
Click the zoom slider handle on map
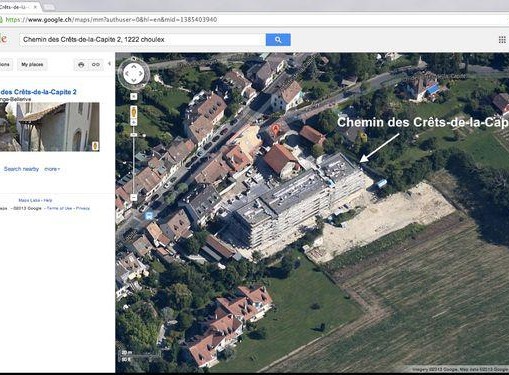134,135
